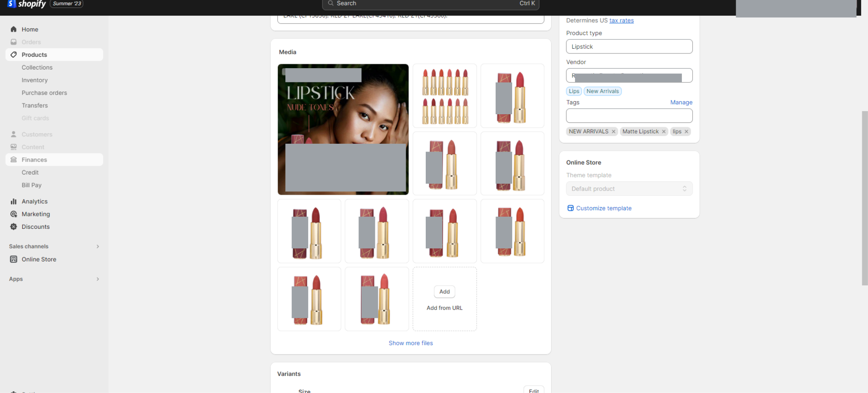Click the Add media button
The width and height of the screenshot is (868, 393).
click(444, 292)
